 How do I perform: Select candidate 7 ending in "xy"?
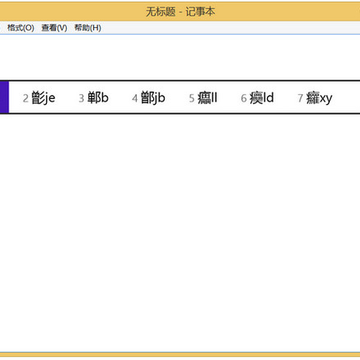pos(315,98)
